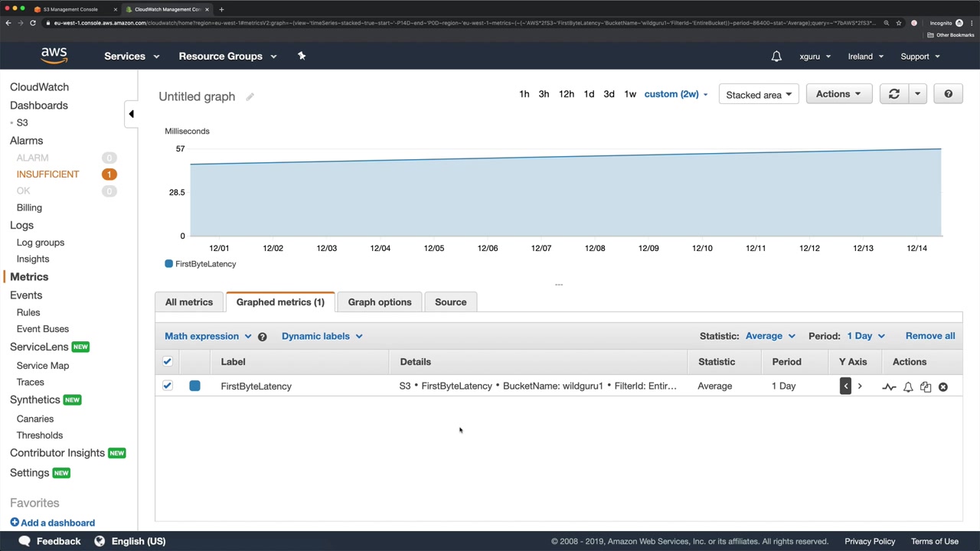
Task: Open the Actions dropdown above graph
Action: click(838, 94)
